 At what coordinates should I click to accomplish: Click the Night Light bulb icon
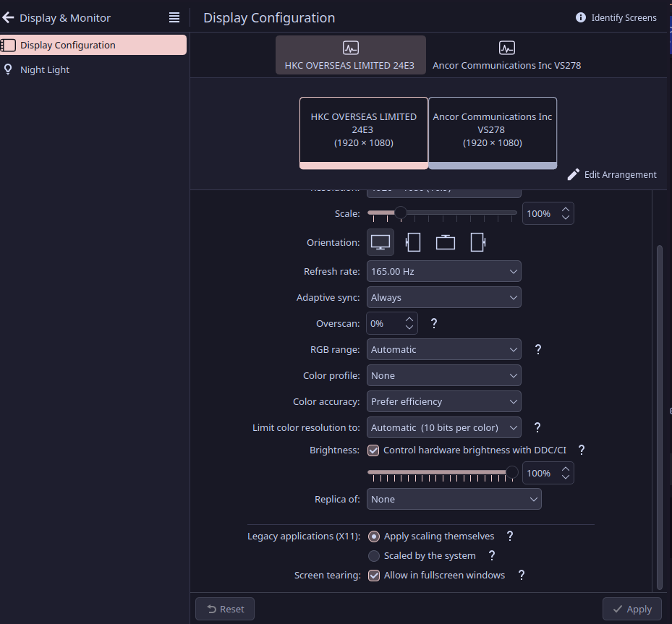click(x=8, y=69)
